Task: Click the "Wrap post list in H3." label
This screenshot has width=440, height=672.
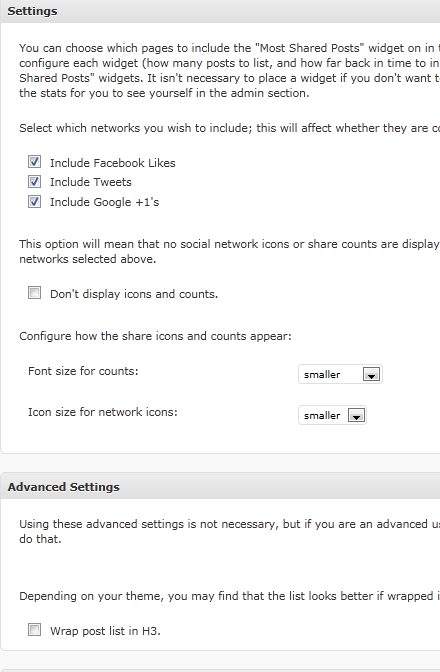Action: (x=105, y=631)
